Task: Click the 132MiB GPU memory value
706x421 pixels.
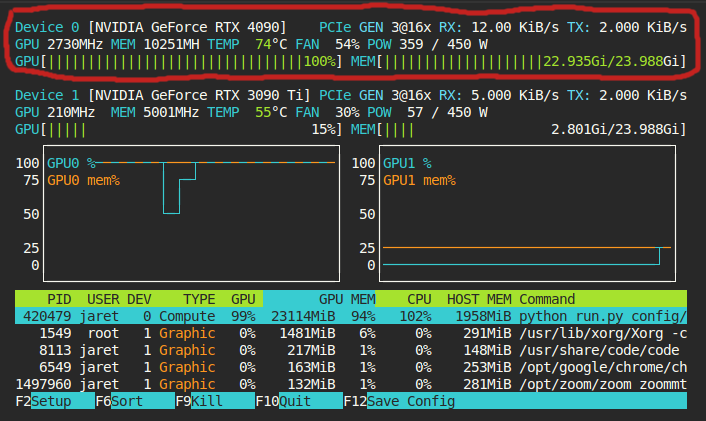Action: coord(311,384)
